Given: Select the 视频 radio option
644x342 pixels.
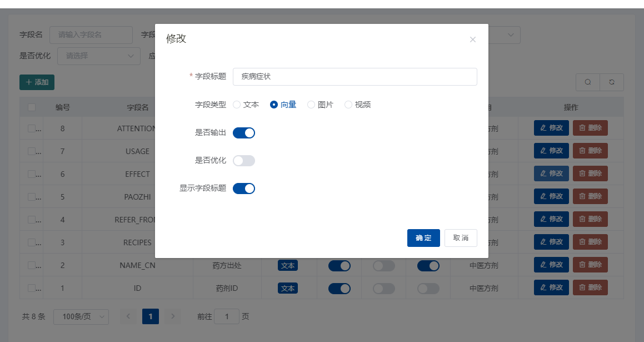Looking at the screenshot, I should [x=349, y=105].
